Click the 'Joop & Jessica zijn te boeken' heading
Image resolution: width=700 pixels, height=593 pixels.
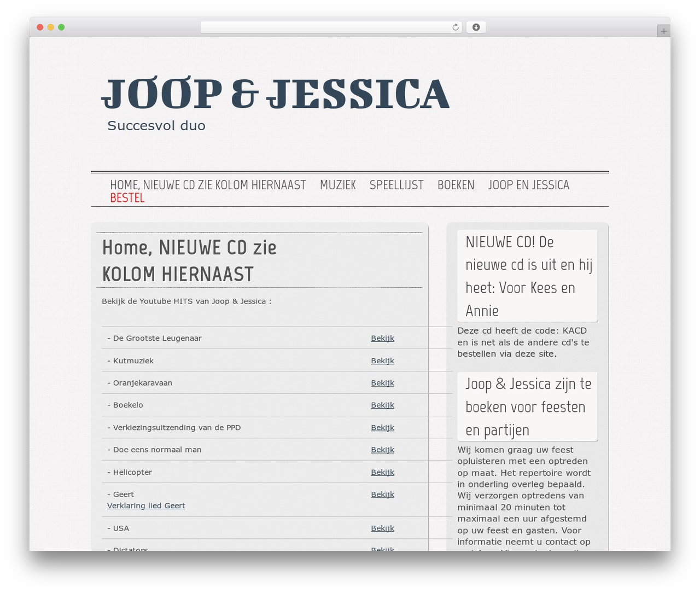point(528,406)
